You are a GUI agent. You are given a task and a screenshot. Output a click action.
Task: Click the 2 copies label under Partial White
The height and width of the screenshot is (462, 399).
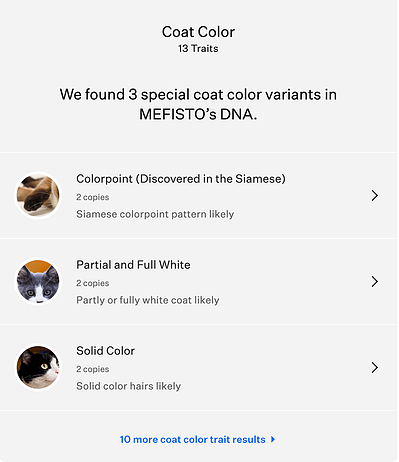[x=93, y=283]
